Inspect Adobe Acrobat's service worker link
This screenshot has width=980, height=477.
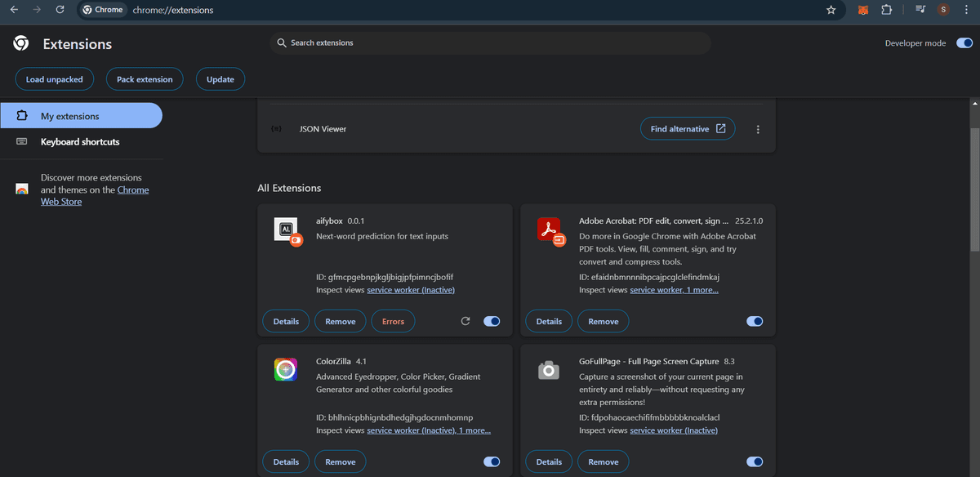pyautogui.click(x=675, y=290)
